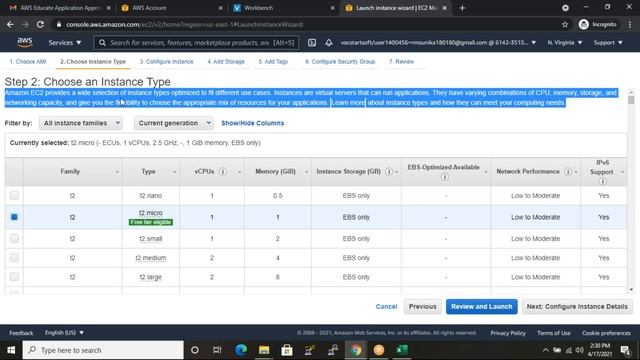The width and height of the screenshot is (640, 360).
Task: Open the notifications bell icon
Action: tap(329, 42)
